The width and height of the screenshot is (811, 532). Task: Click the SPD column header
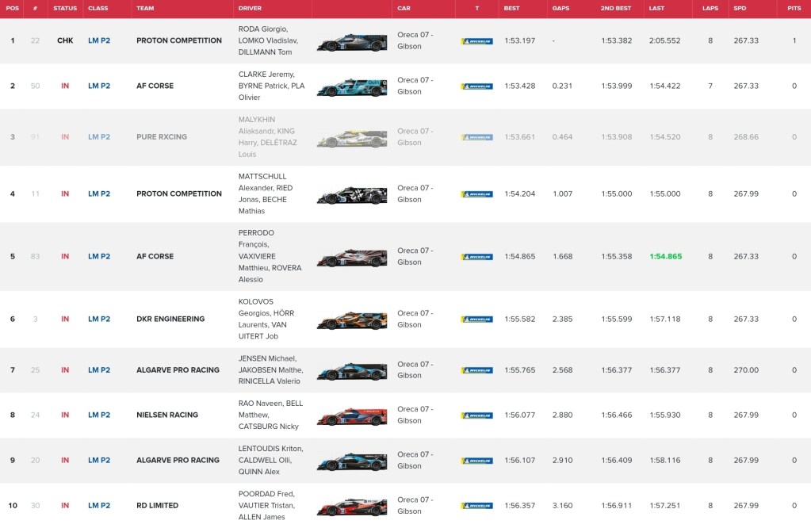(x=740, y=8)
